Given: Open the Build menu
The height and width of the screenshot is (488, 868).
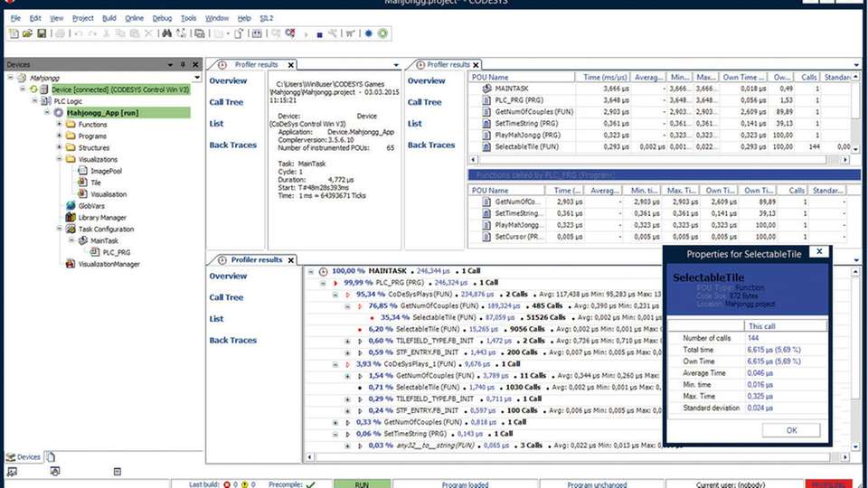Looking at the screenshot, I should coord(109,18).
